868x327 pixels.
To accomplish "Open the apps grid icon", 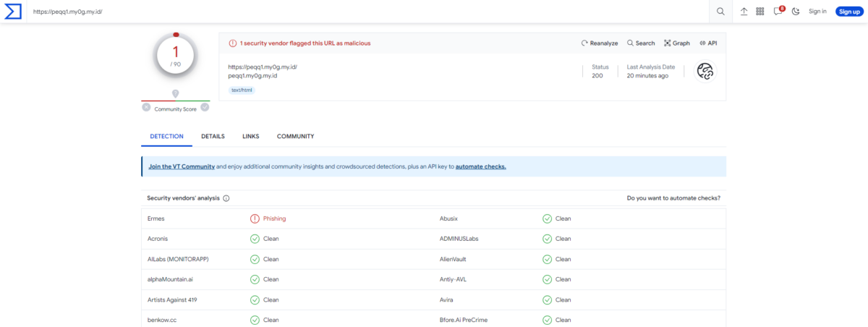I will tap(760, 12).
